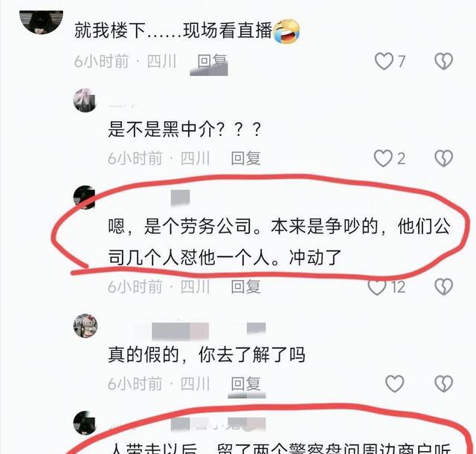This screenshot has height=454, width=476.
Task: Dislike the 真的假的 reply
Action: tap(443, 383)
